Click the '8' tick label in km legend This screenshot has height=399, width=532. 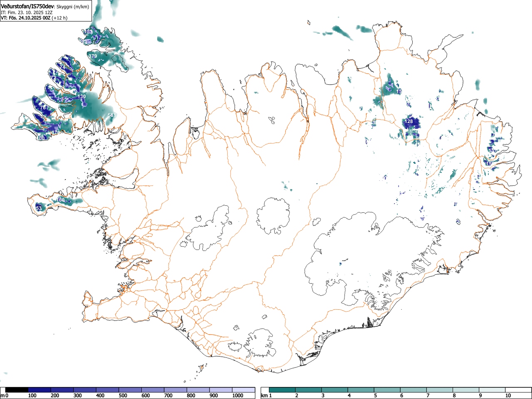click(x=454, y=396)
